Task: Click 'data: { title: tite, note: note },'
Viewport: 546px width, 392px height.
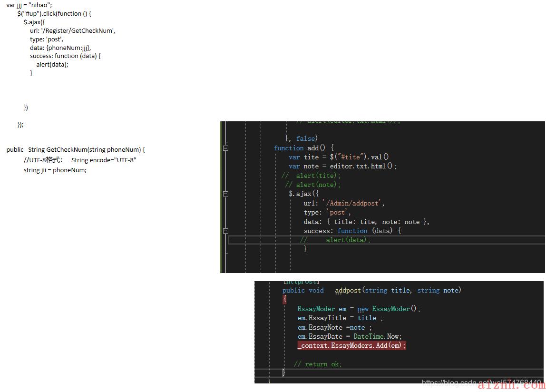Action: coord(366,222)
